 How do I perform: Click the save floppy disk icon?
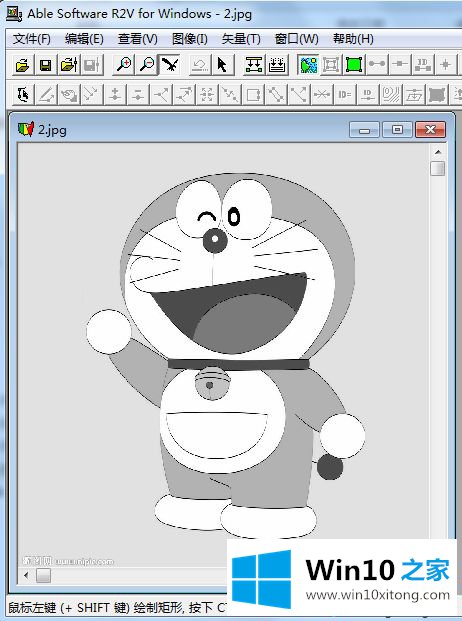[x=46, y=65]
